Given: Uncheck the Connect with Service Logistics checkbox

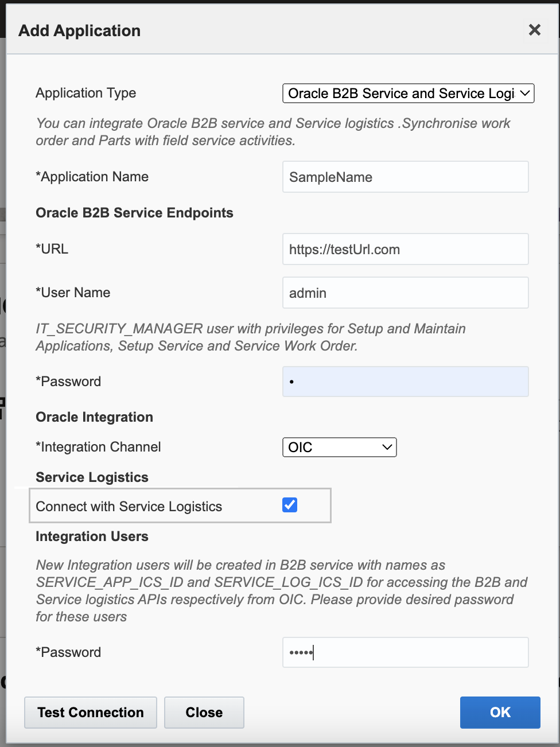Looking at the screenshot, I should pos(290,505).
